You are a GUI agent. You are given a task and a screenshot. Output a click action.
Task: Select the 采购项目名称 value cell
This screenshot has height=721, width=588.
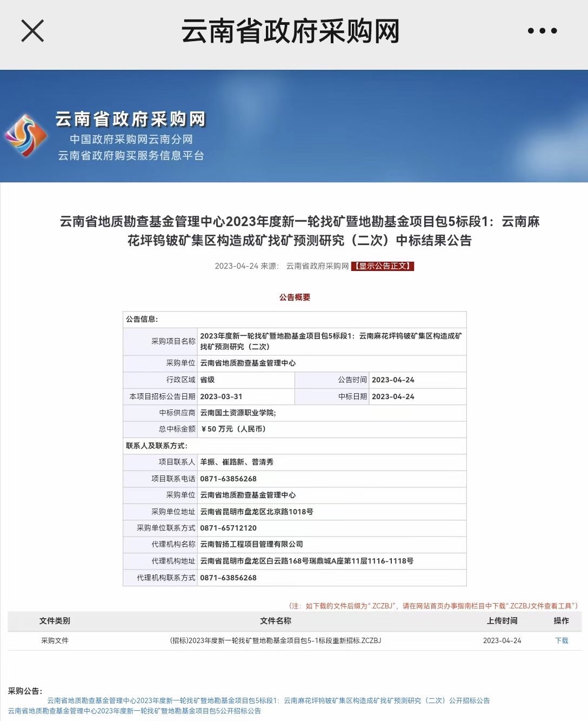coord(332,341)
